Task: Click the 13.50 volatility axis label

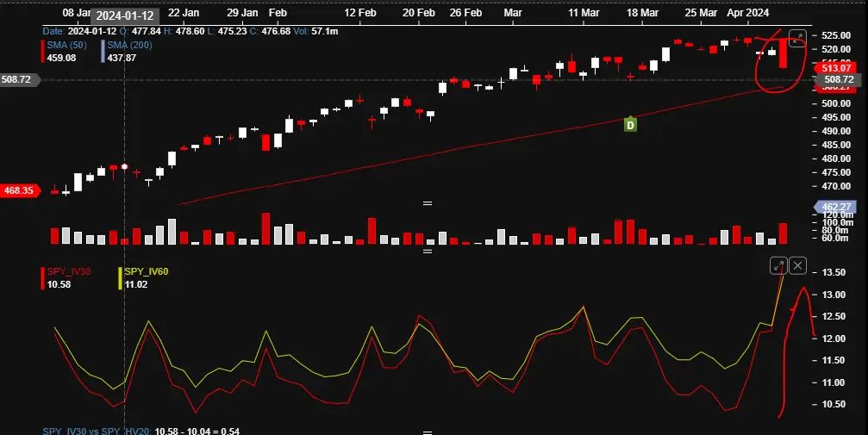Action: 834,272
